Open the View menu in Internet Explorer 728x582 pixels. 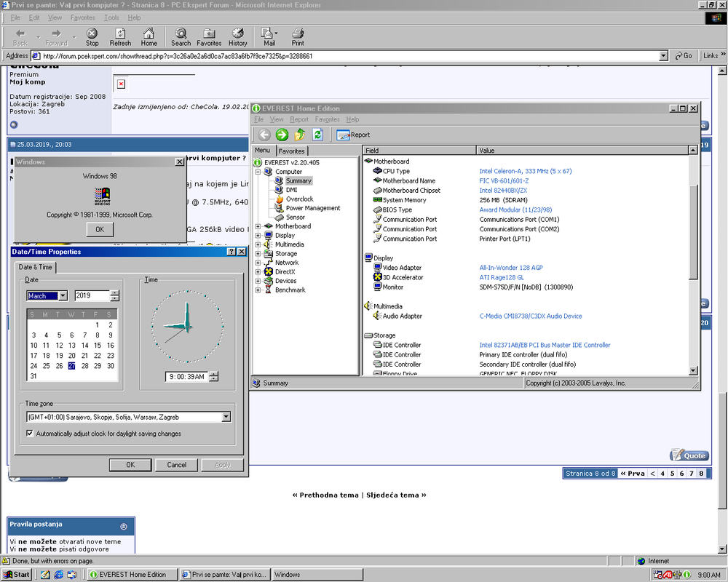click(55, 17)
